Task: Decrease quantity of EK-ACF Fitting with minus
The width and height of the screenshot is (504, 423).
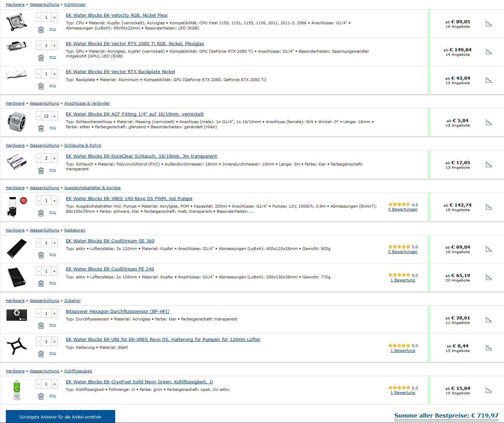Action: pyautogui.click(x=39, y=116)
